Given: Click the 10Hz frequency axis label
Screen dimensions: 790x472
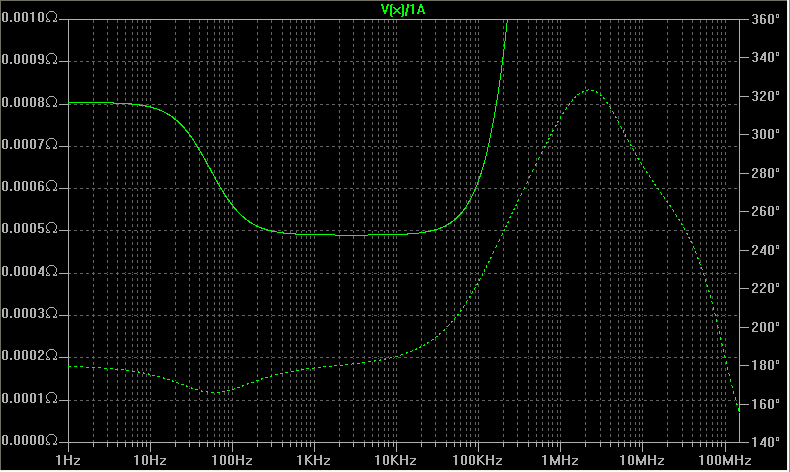Looking at the screenshot, I should click(150, 460).
